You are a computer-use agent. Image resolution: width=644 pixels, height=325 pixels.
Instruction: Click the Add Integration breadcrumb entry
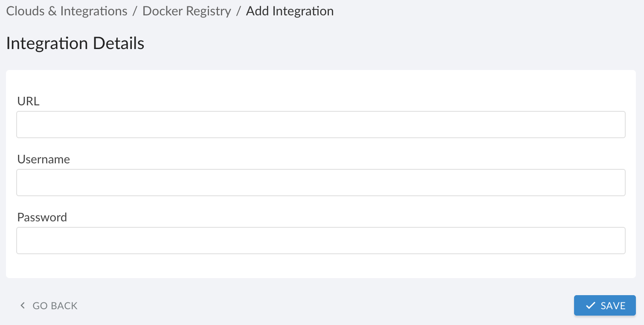(x=290, y=11)
